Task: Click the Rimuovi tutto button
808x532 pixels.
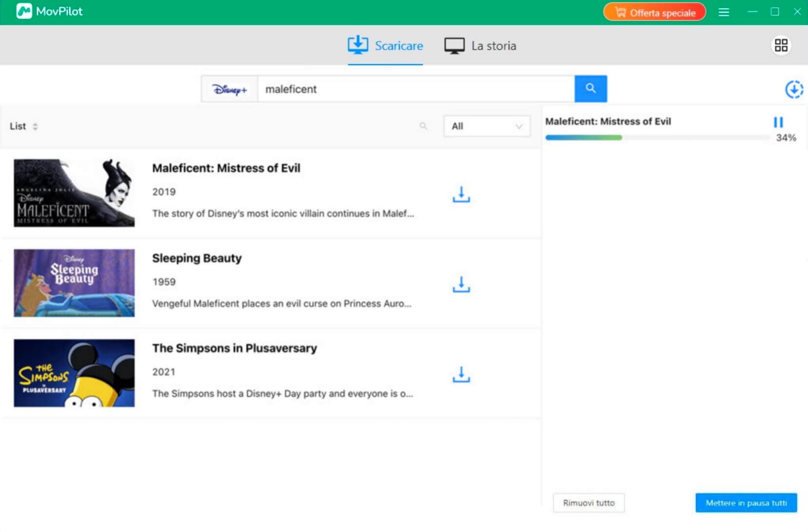Action: [589, 503]
